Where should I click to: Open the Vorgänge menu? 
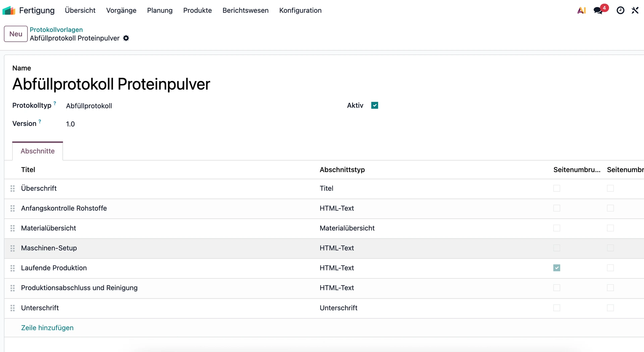pyautogui.click(x=121, y=10)
